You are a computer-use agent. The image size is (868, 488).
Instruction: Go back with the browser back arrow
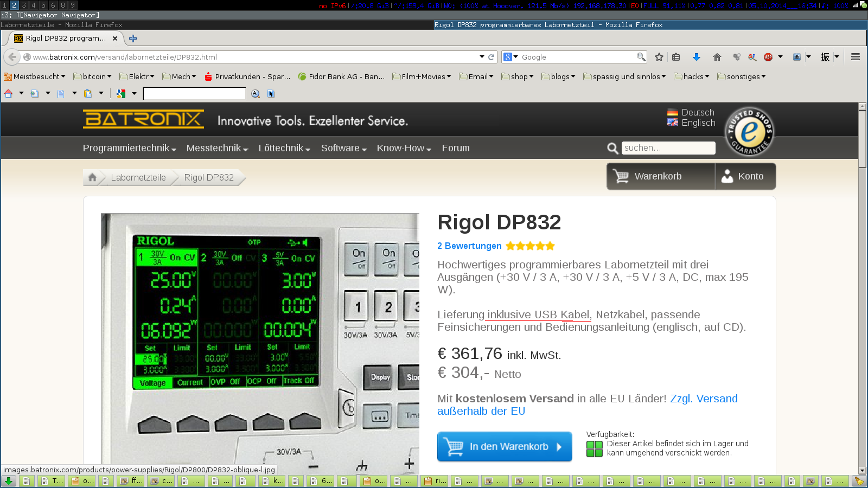(12, 57)
